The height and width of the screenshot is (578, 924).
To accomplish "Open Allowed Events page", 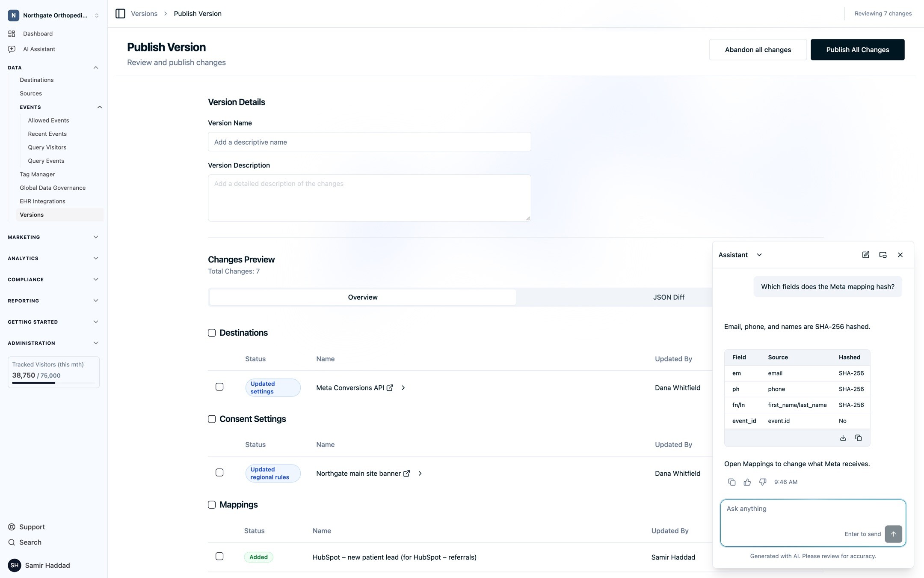I will [48, 121].
